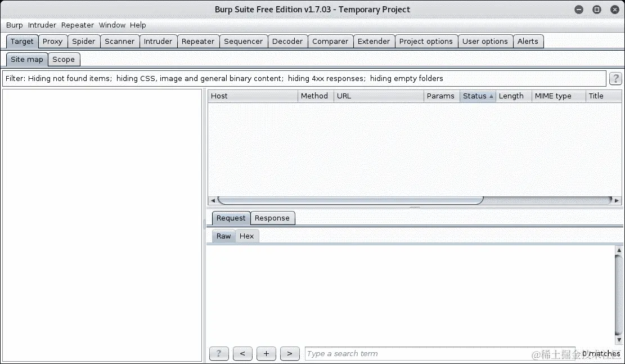Switch to the Proxy tab
Screen dimensions: 625x364
tap(53, 42)
